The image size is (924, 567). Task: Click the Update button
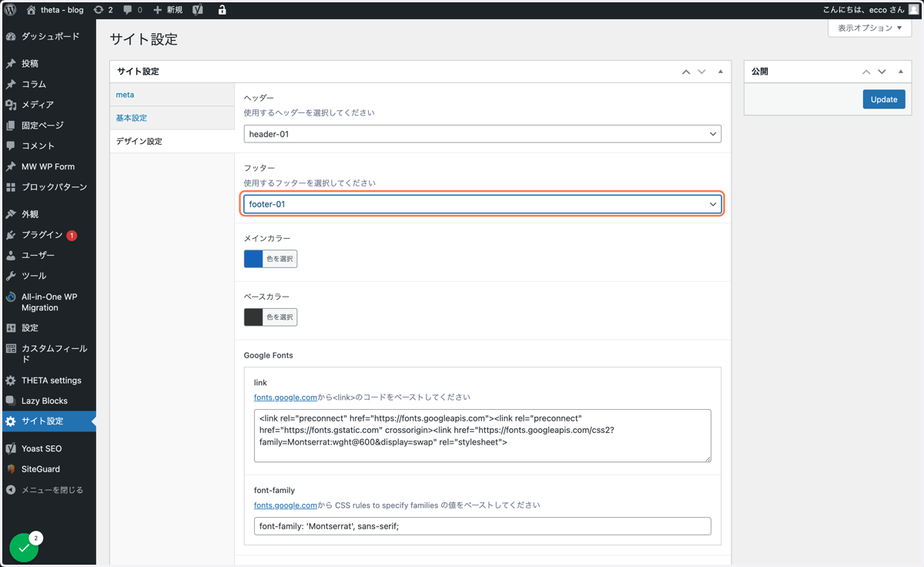tap(884, 99)
